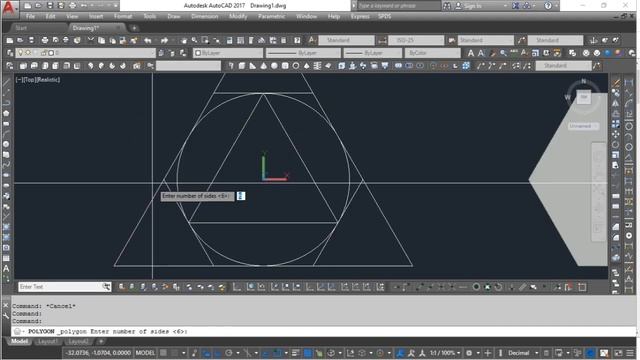Click the Enter Text find field
Screen dimensions: 640x360
coord(60,287)
